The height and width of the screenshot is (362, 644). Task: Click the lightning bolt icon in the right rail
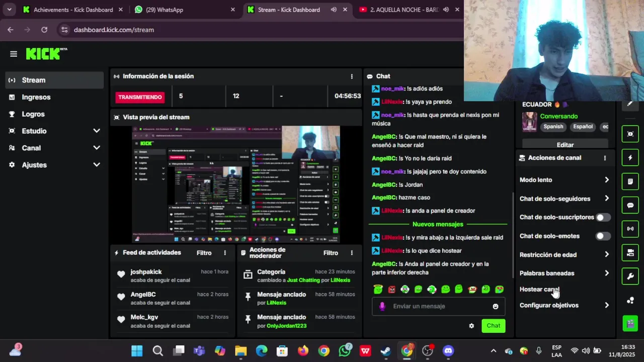[630, 158]
